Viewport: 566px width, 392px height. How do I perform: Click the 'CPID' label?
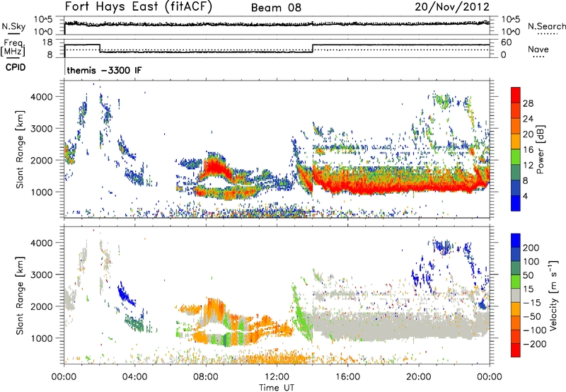point(16,67)
